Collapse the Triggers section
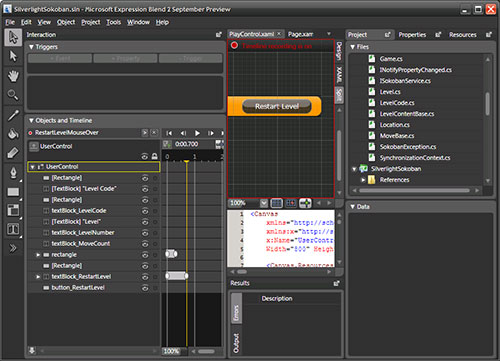The image size is (500, 361). pos(31,47)
